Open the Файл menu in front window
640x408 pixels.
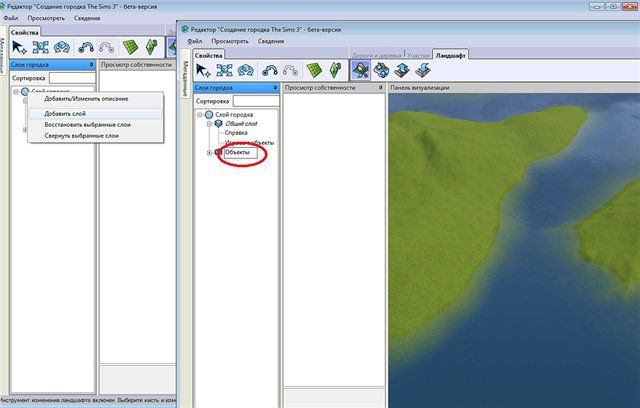coord(195,41)
